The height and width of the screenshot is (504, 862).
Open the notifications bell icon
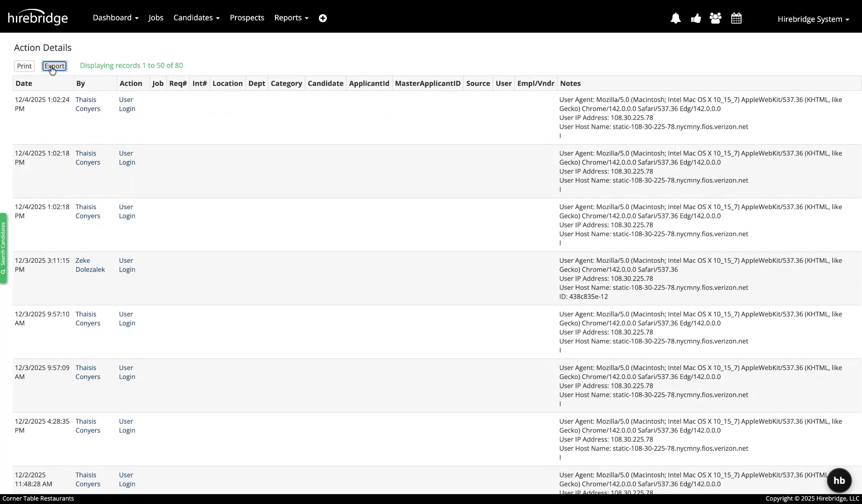click(676, 18)
